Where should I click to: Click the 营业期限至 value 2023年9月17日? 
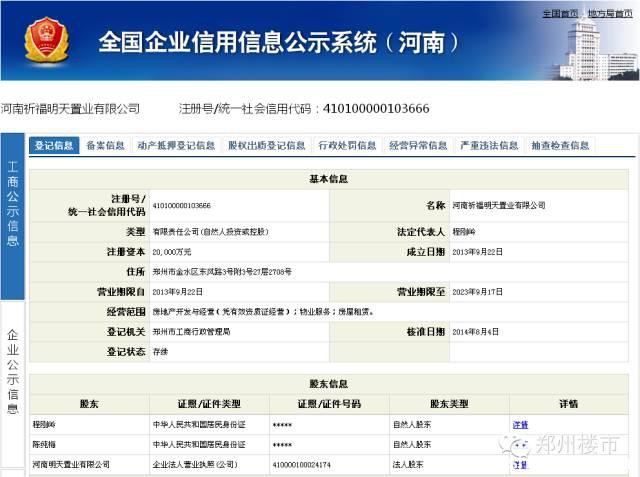coord(477,292)
